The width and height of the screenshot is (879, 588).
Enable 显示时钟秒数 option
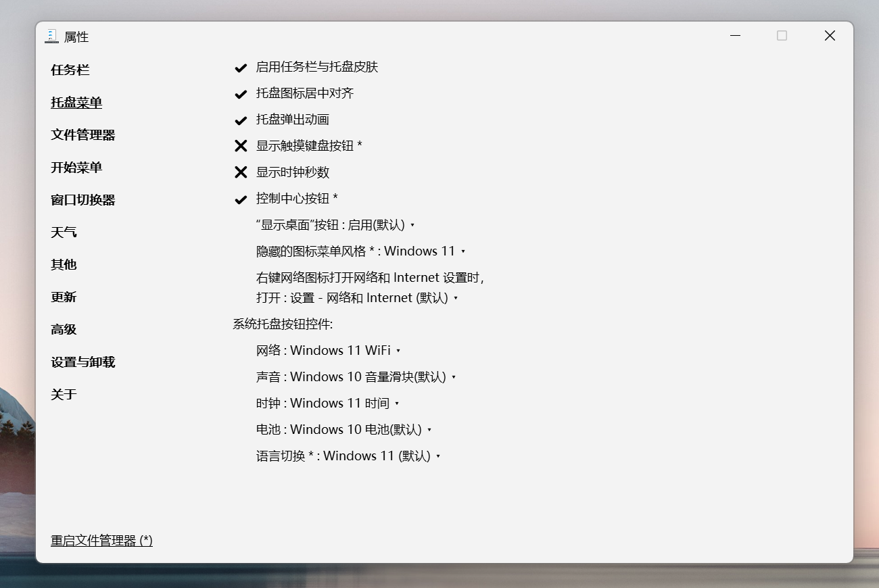click(241, 172)
